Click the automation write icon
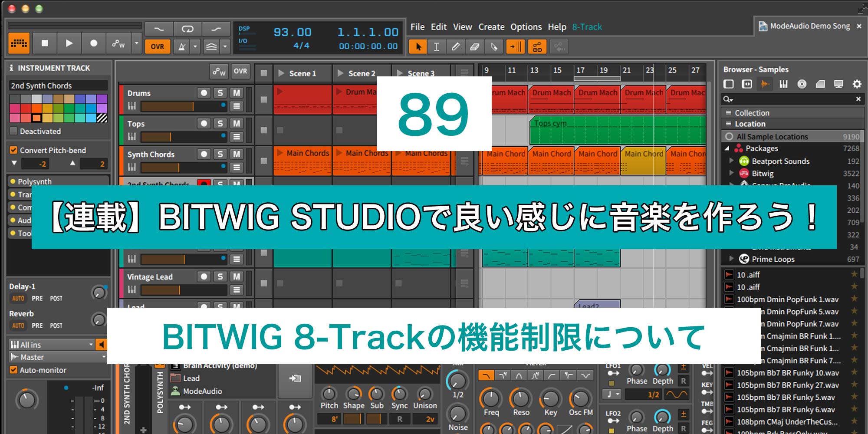 click(x=118, y=43)
